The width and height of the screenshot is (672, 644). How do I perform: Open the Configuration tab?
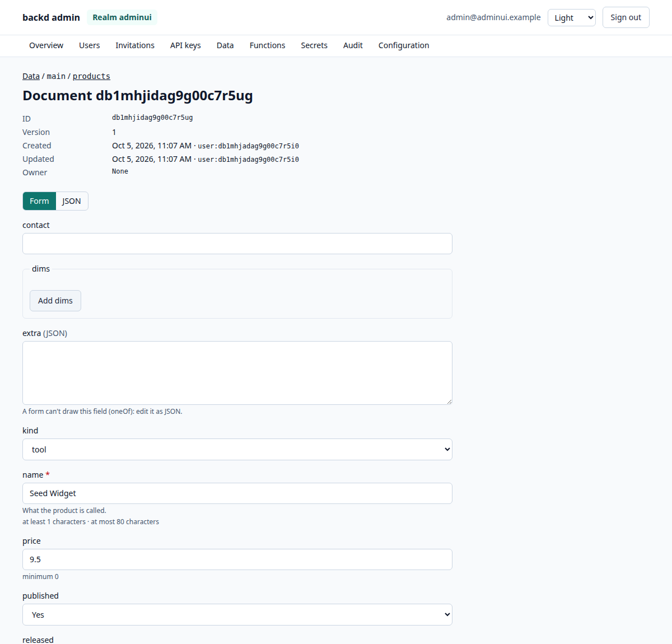point(404,45)
